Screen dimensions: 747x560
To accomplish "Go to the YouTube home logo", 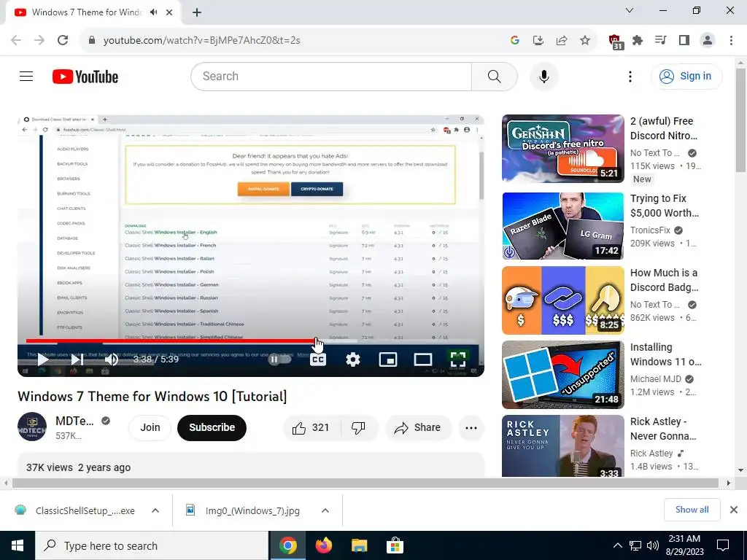I will [x=85, y=77].
